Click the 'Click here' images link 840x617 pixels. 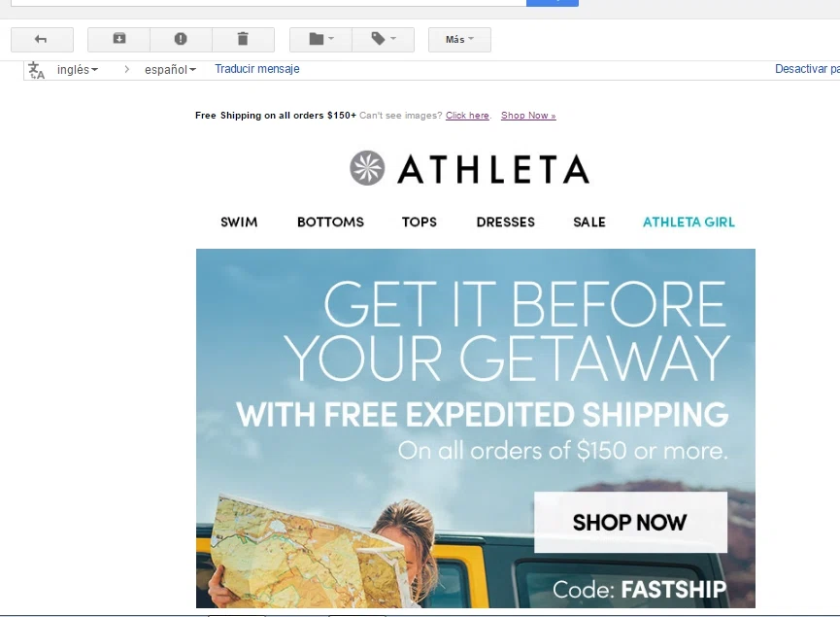pyautogui.click(x=467, y=116)
